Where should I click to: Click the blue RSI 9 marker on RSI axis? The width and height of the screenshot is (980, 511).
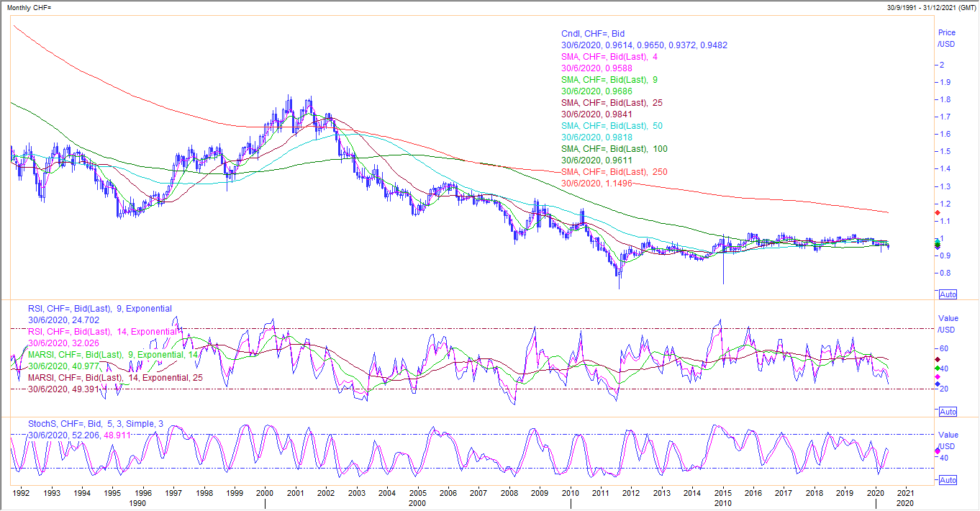click(936, 384)
